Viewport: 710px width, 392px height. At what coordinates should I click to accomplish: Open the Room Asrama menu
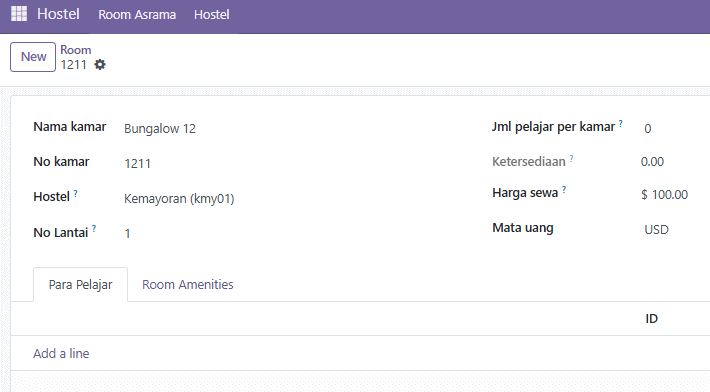point(137,14)
